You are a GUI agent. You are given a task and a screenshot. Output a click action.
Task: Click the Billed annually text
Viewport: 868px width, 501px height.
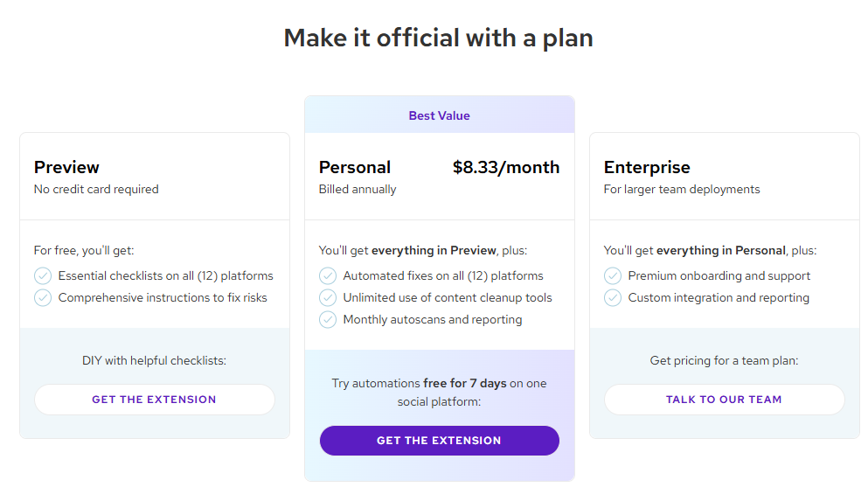(x=358, y=190)
